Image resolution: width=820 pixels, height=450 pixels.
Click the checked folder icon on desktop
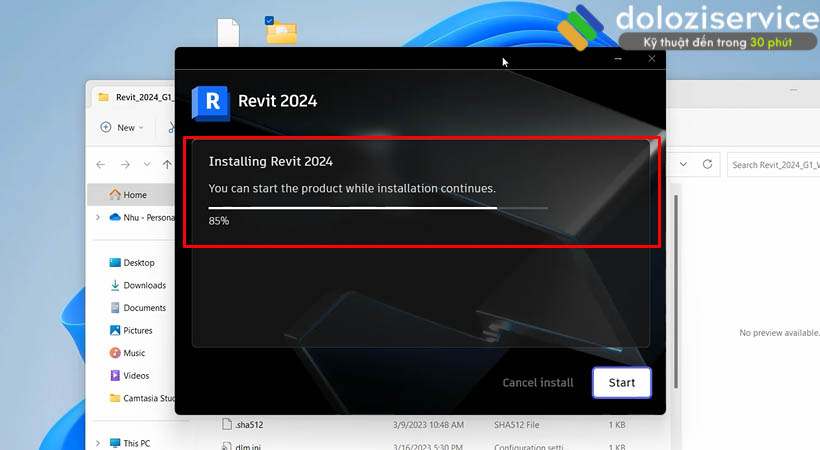(x=281, y=31)
